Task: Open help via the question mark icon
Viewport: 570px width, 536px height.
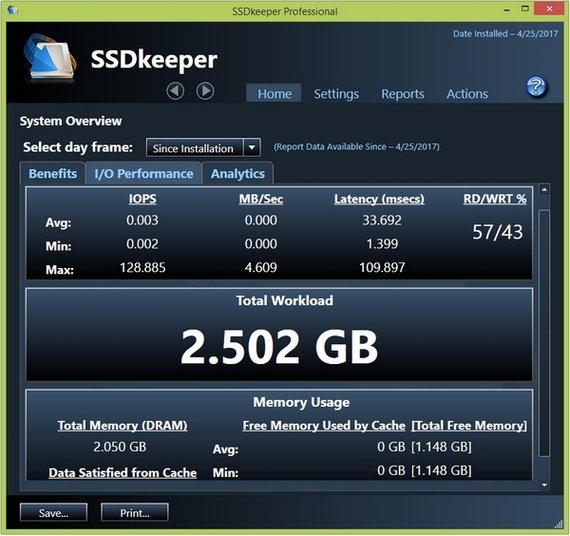Action: click(536, 87)
